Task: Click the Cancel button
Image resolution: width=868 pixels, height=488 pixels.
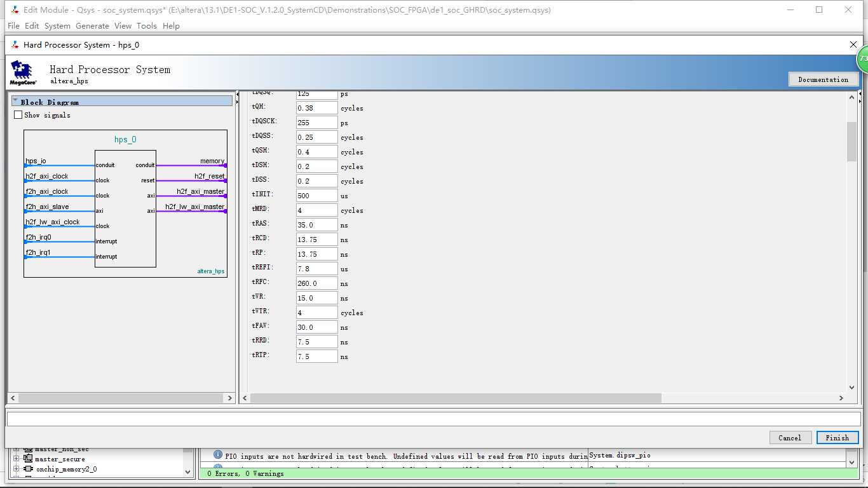Action: [790, 438]
